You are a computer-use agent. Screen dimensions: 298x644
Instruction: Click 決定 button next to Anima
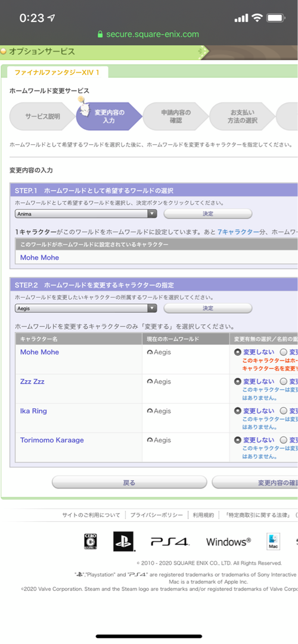208,213
